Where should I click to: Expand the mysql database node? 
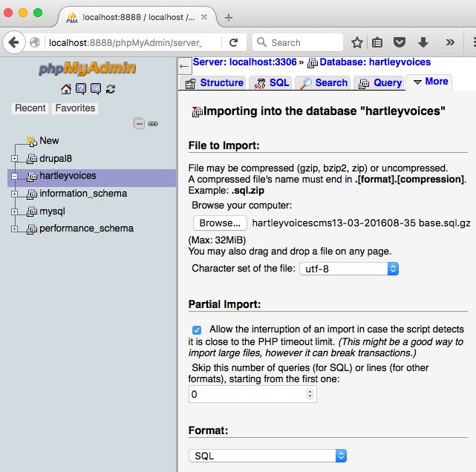pyautogui.click(x=14, y=212)
